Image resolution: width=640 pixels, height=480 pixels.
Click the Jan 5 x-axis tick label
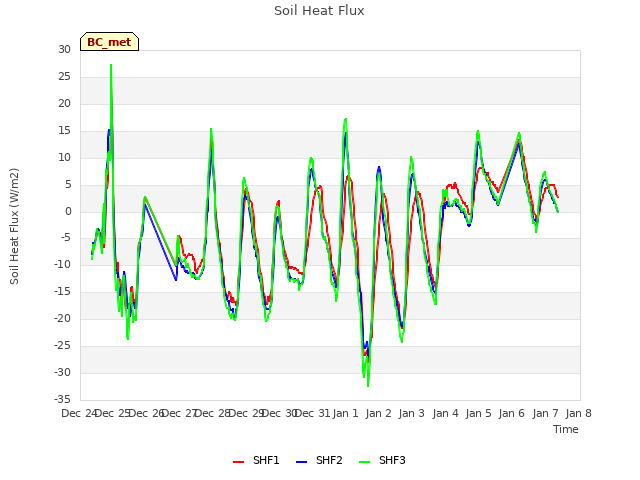478,413
